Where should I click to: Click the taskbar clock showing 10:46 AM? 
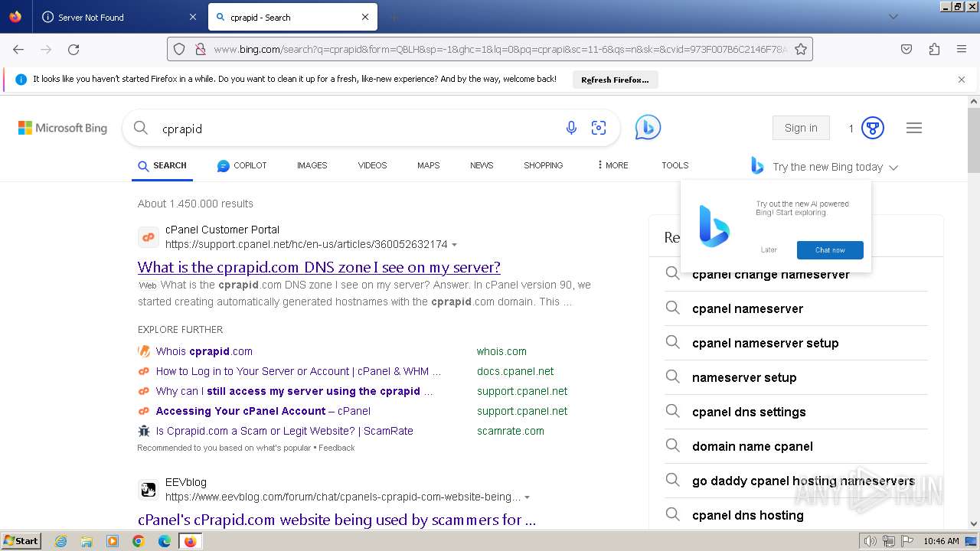point(941,541)
